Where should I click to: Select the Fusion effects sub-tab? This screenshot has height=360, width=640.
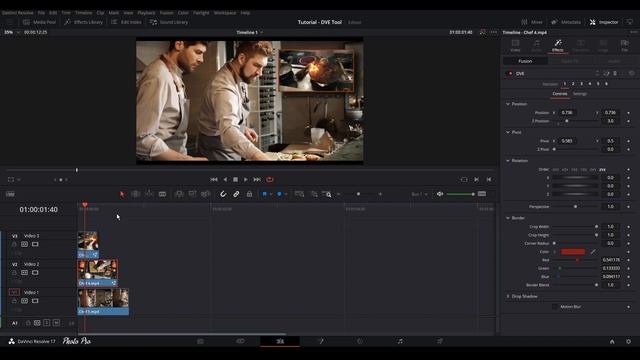525,61
